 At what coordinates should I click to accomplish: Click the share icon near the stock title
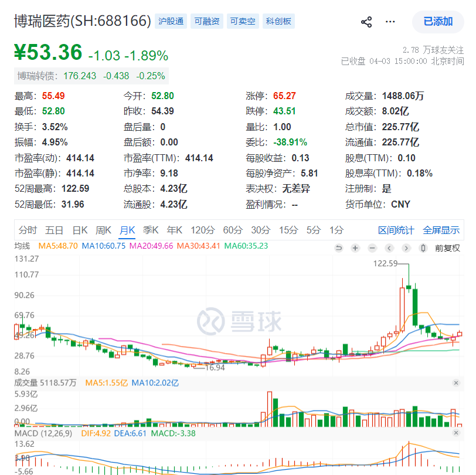point(366,22)
